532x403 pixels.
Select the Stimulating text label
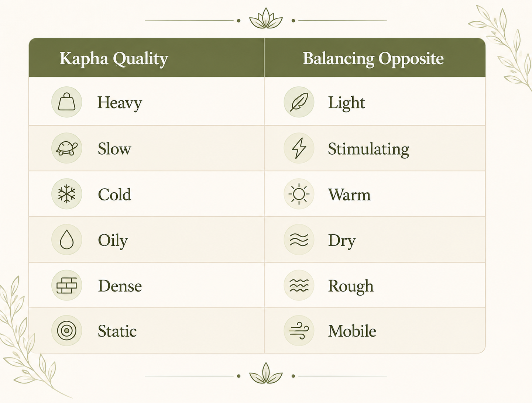click(368, 149)
